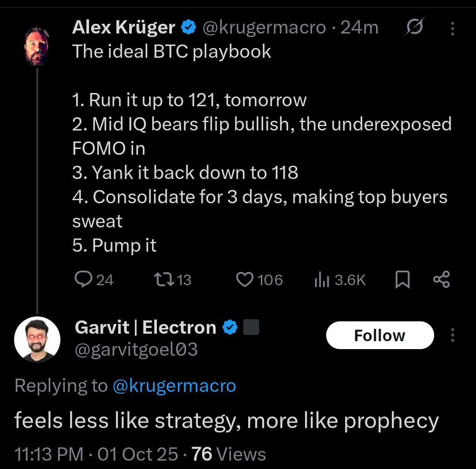
Task: Open the @krugermacro mention link
Action: (x=174, y=386)
